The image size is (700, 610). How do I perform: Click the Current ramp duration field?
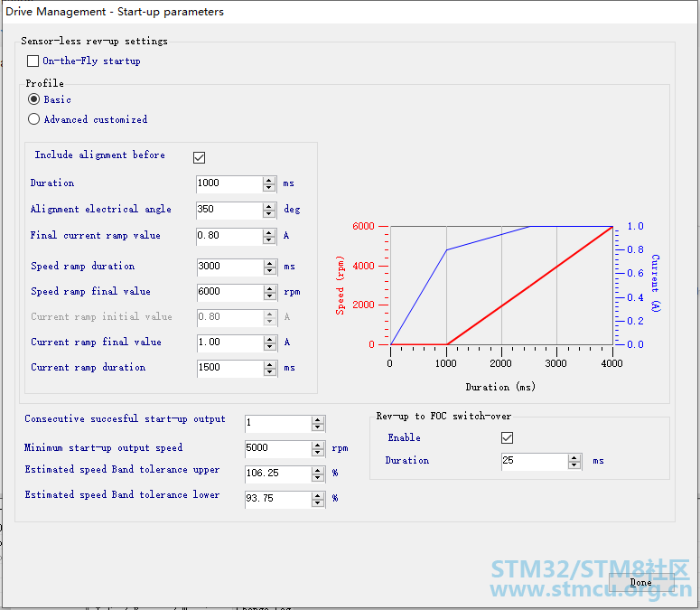(x=230, y=369)
